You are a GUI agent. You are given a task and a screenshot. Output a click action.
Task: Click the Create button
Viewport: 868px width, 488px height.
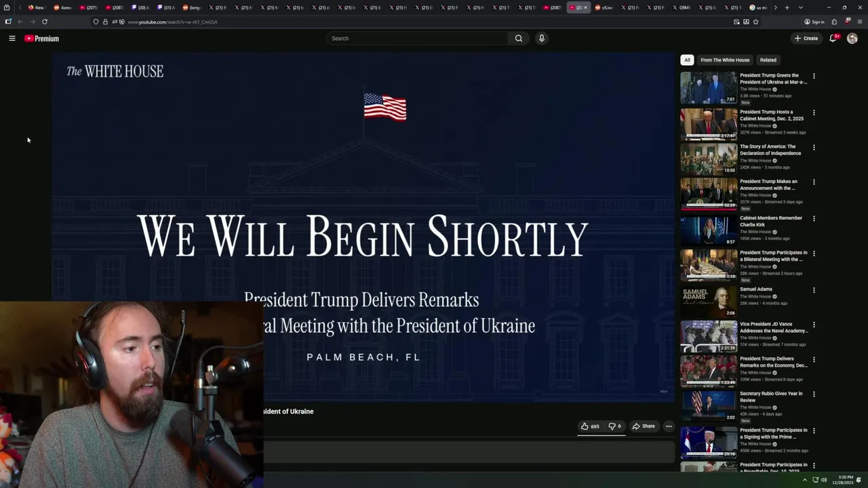[806, 39]
